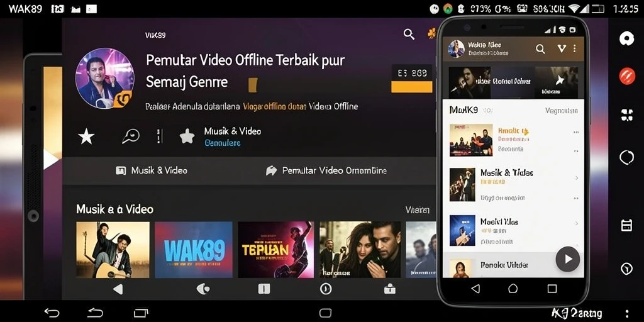Image resolution: width=644 pixels, height=322 pixels.
Task: Click the white flower icon in the right sidebar
Action: click(x=627, y=39)
